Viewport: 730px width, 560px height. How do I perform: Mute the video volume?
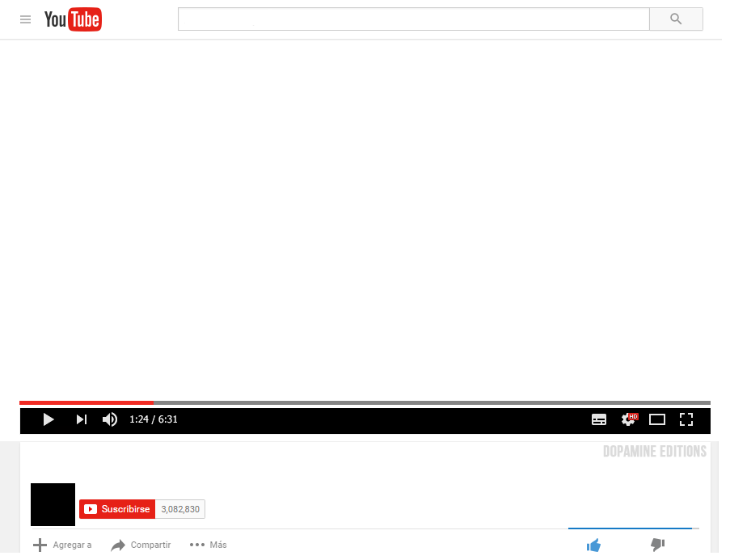tap(110, 419)
